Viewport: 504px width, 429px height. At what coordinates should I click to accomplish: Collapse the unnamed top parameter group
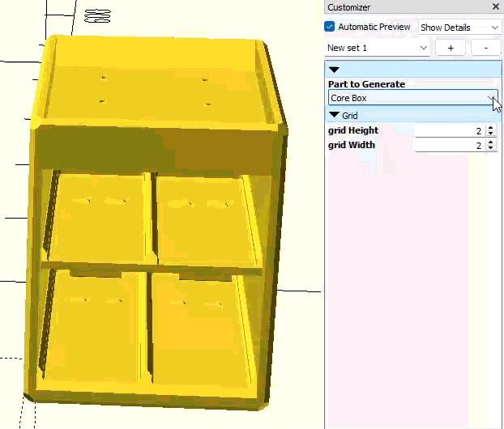tap(335, 70)
